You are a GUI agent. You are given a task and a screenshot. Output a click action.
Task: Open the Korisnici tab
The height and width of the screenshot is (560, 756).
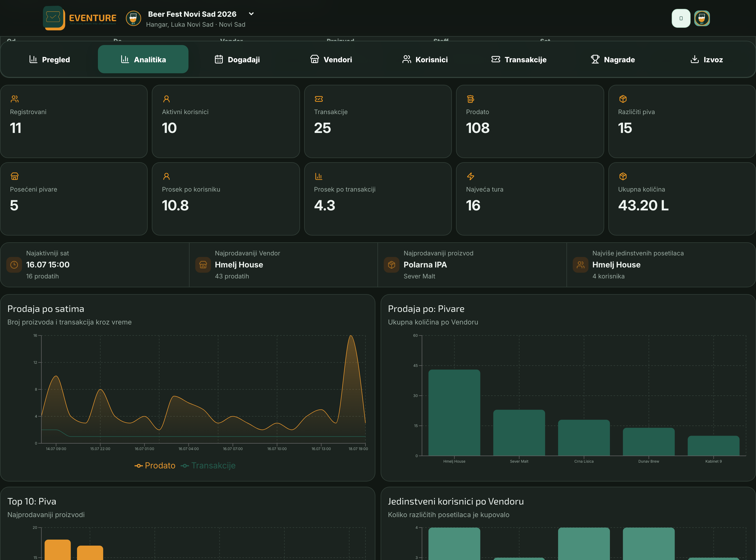(425, 59)
